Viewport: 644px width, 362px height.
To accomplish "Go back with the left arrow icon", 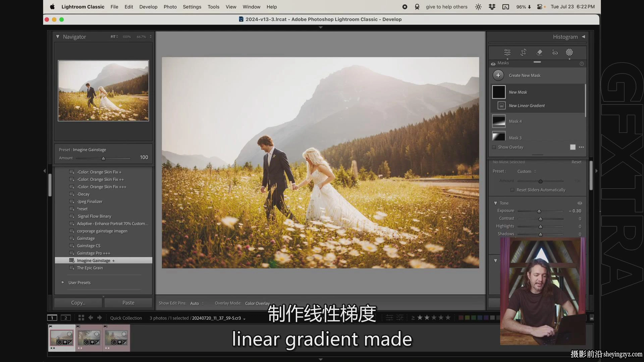I will (91, 318).
